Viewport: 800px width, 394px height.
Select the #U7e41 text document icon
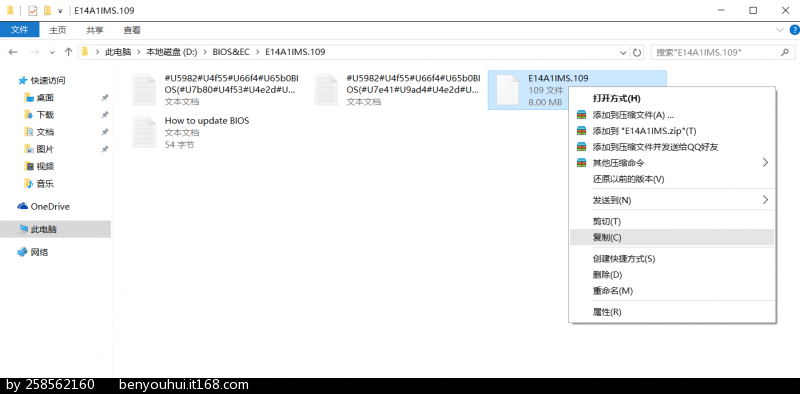pos(327,90)
